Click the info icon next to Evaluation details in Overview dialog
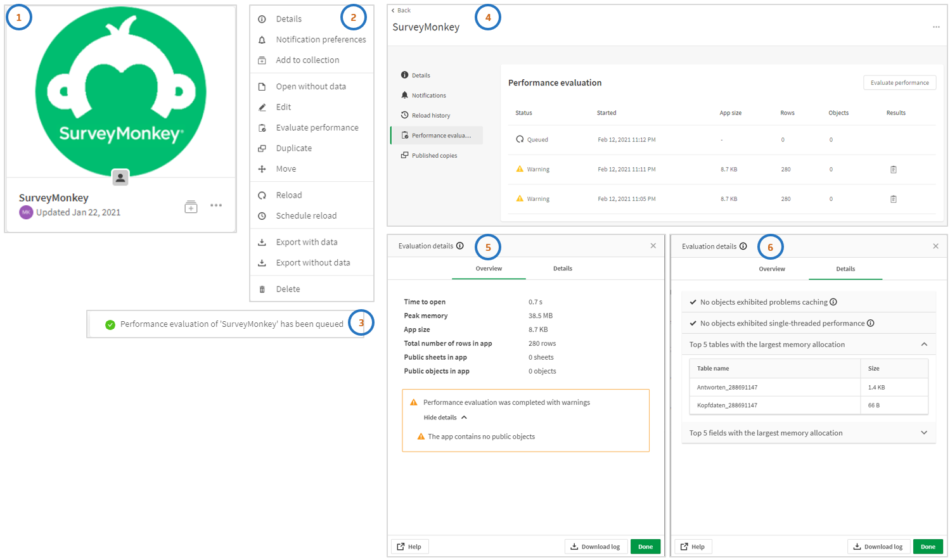The height and width of the screenshot is (560, 950). 460,246
